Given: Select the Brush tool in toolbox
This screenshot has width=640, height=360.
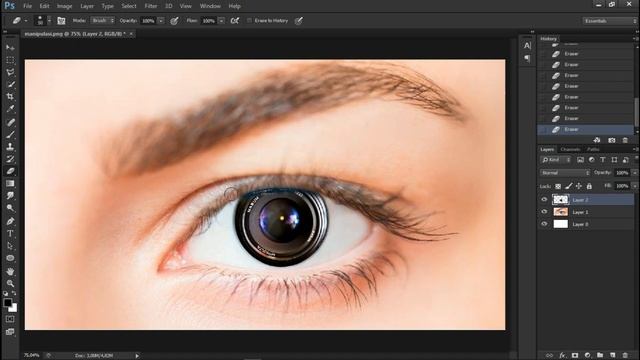Looking at the screenshot, I should (10, 135).
